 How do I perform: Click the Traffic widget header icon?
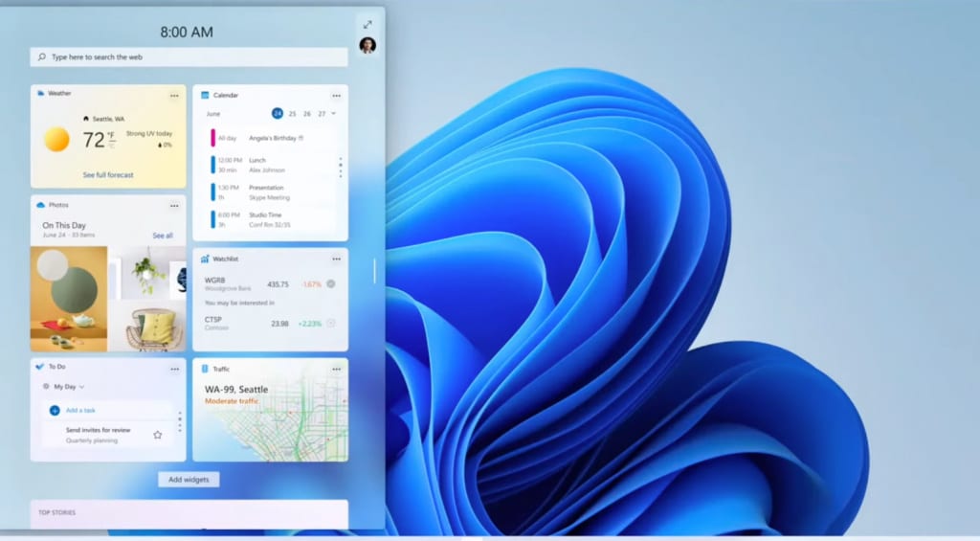click(x=205, y=369)
